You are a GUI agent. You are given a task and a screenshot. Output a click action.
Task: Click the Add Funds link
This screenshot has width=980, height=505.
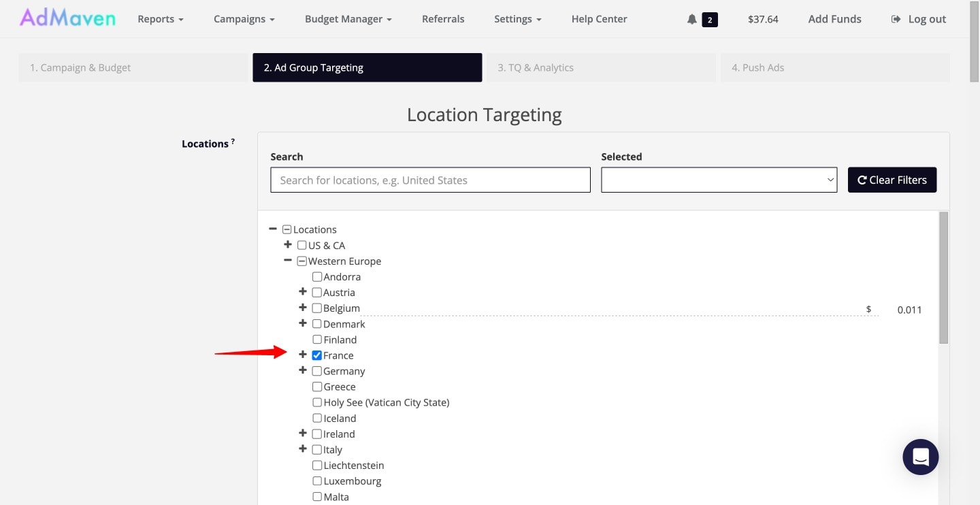(x=834, y=19)
